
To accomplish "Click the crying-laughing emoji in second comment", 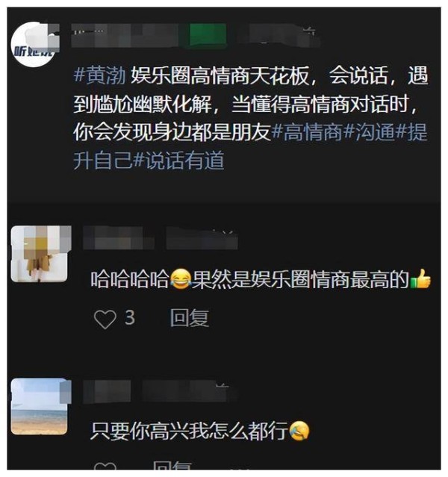I will click(x=299, y=431).
